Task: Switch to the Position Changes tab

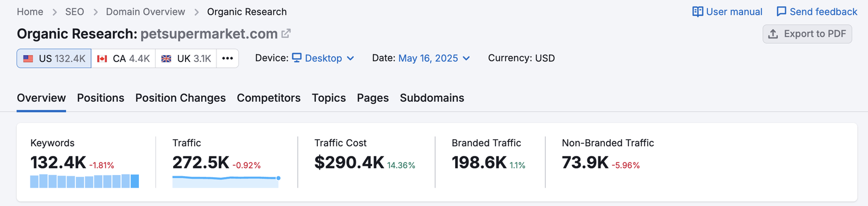Action: pos(181,98)
